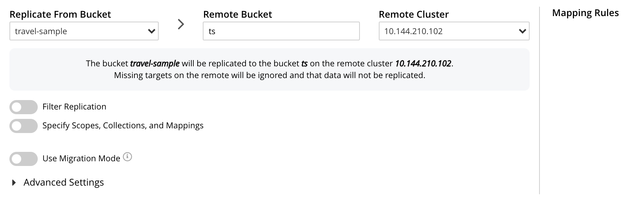
Task: Click the info icon beside Use Migration Mode
Action: (x=127, y=157)
